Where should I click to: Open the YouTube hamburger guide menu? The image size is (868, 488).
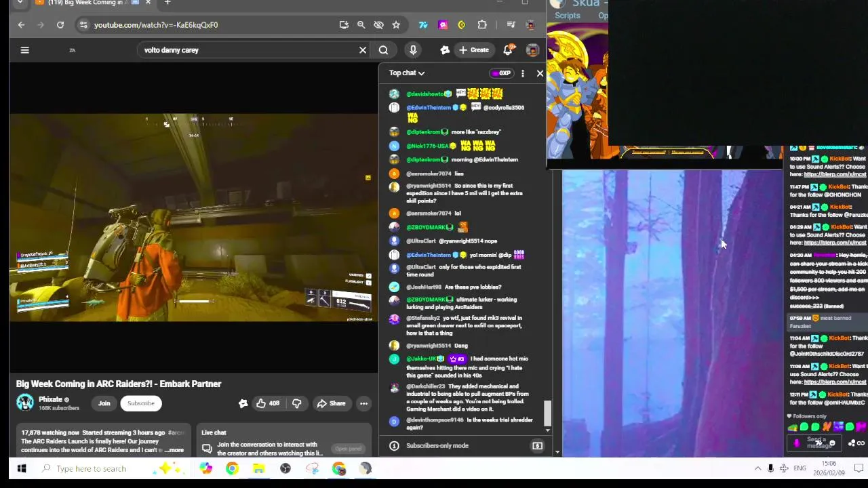(24, 50)
